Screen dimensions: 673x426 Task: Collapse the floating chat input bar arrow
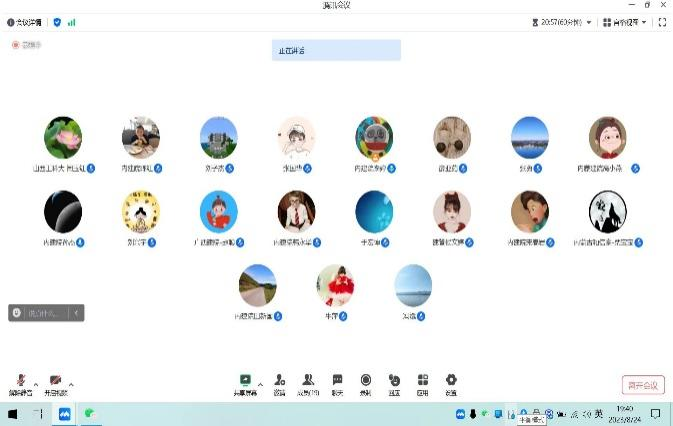coord(77,313)
